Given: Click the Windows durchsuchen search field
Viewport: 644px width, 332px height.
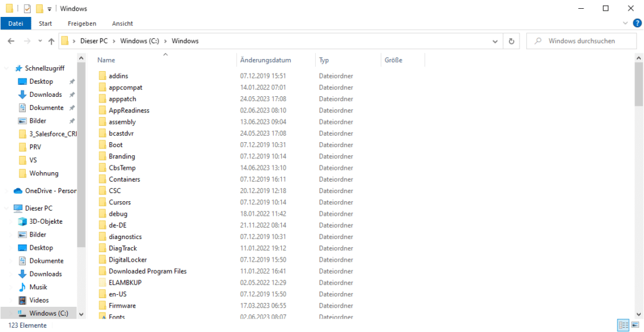Looking at the screenshot, I should point(582,41).
